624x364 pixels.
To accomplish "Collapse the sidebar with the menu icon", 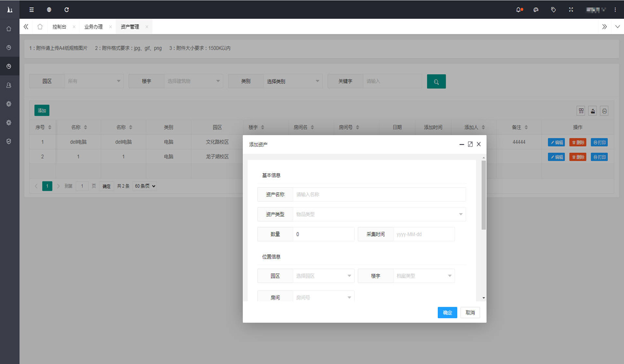I will (32, 9).
